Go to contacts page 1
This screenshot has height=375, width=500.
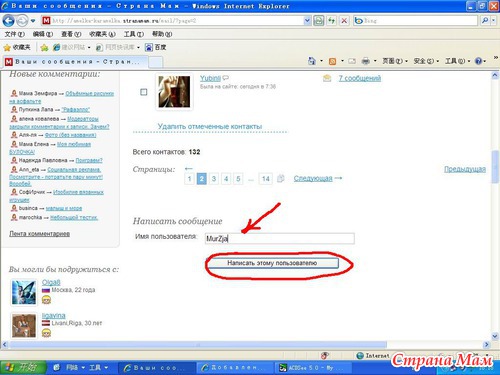[189, 179]
